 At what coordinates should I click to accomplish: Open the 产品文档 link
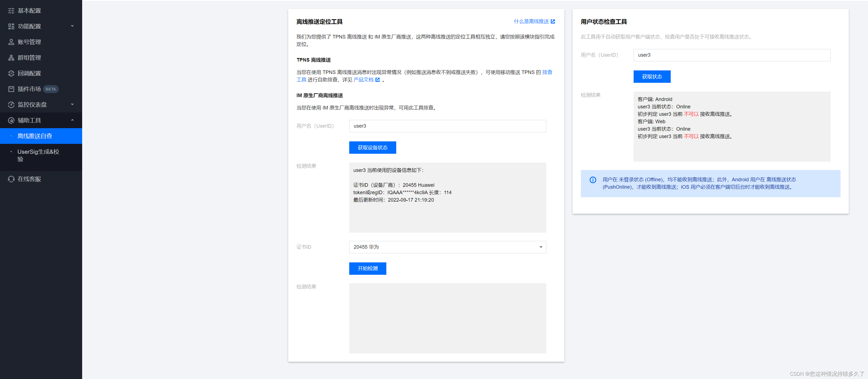tap(363, 80)
